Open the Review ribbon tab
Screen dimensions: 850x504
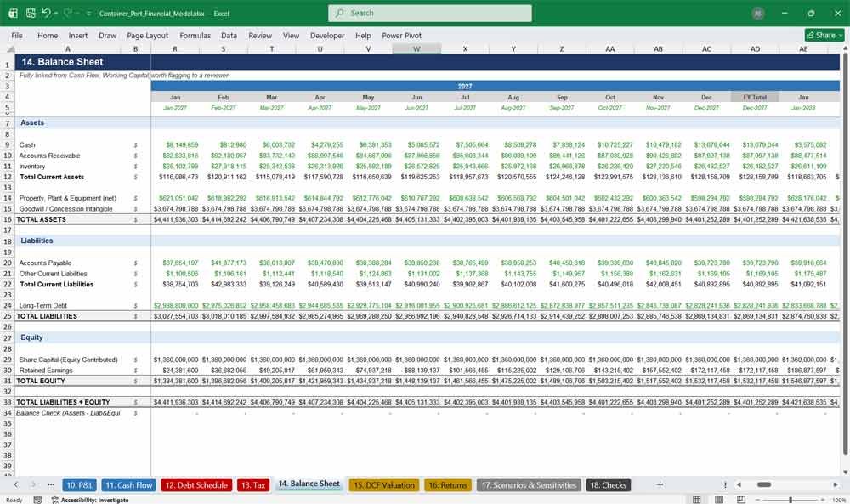[x=260, y=35]
